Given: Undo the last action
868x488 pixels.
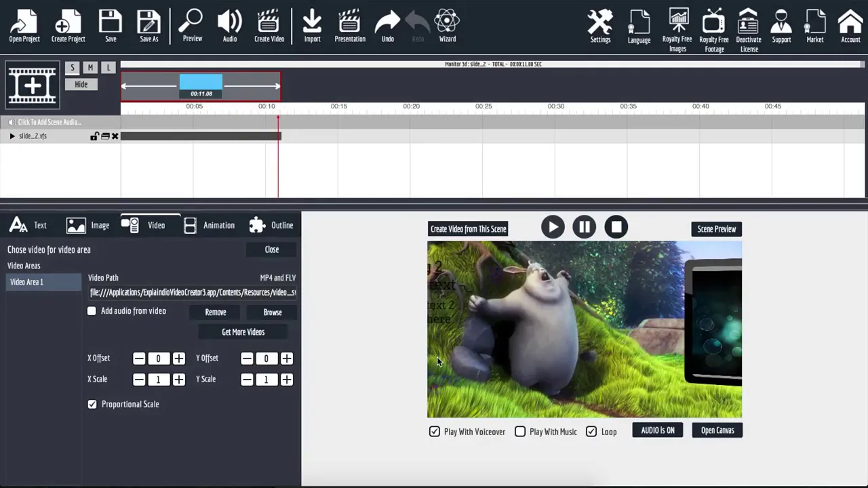Looking at the screenshot, I should [x=387, y=26].
